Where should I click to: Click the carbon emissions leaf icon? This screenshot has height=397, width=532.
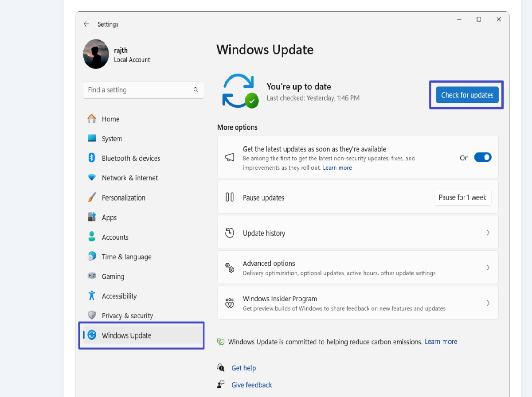(221, 342)
